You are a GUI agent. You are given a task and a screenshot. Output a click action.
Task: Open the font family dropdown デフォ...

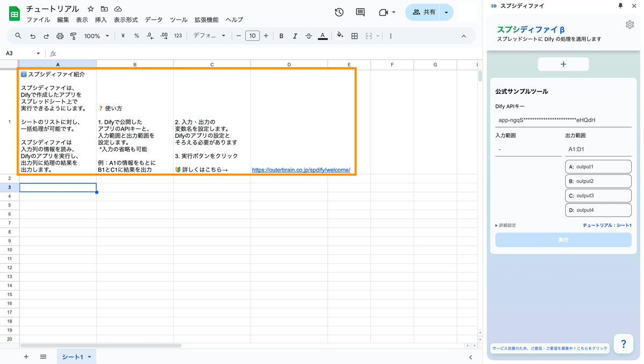(209, 36)
